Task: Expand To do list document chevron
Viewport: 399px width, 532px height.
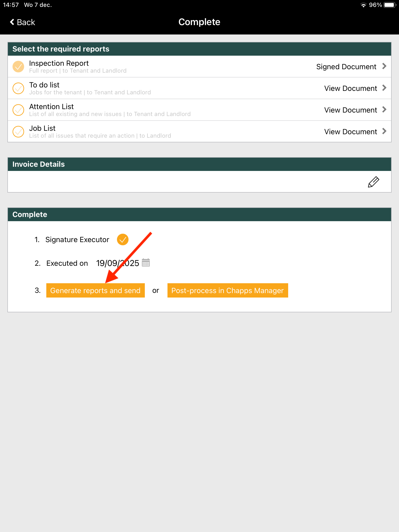Action: click(x=384, y=88)
